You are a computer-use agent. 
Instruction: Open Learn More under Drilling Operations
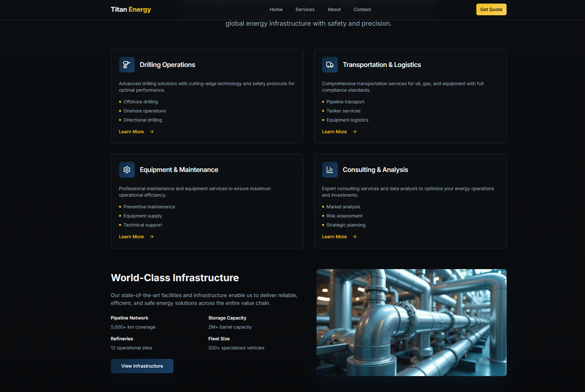click(x=131, y=132)
